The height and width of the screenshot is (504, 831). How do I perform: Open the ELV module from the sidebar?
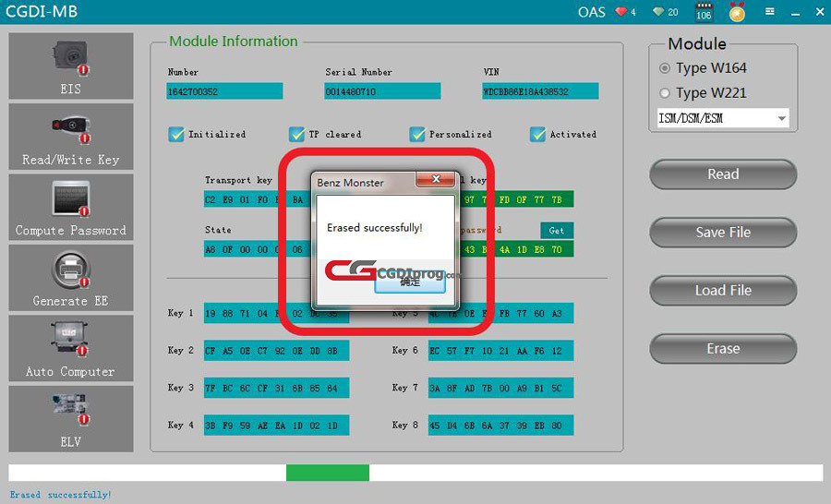click(71, 419)
